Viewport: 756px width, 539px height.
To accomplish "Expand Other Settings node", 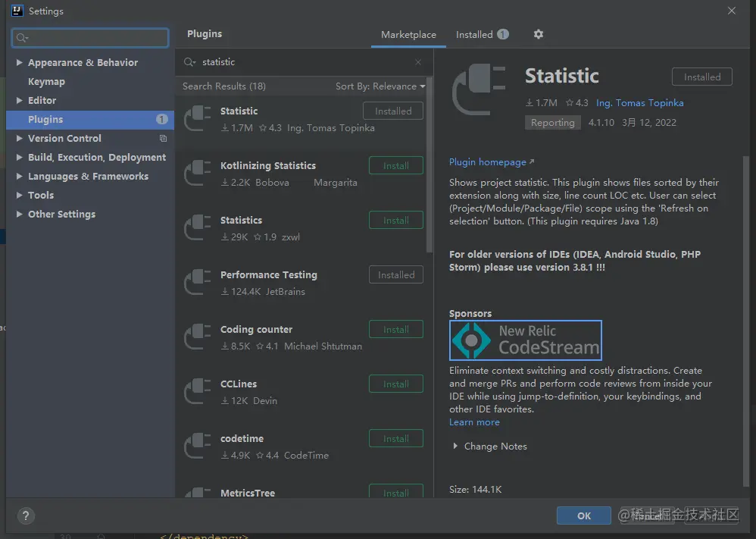I will (x=19, y=215).
